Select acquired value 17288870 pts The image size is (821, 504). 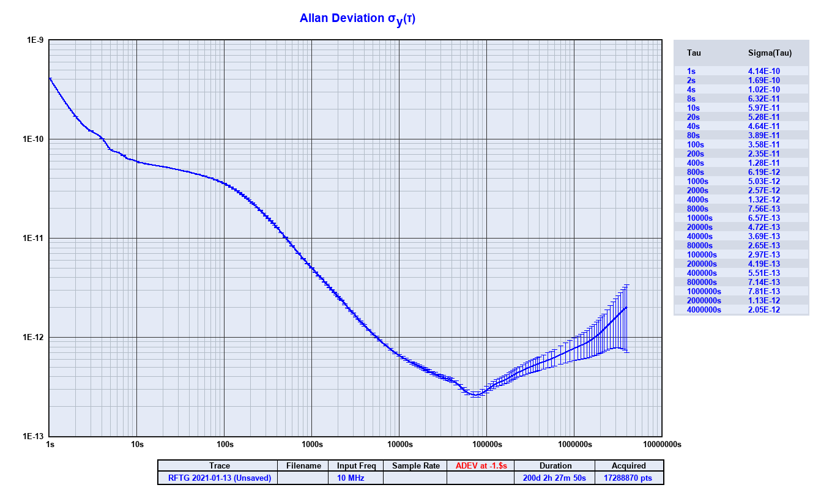628,478
